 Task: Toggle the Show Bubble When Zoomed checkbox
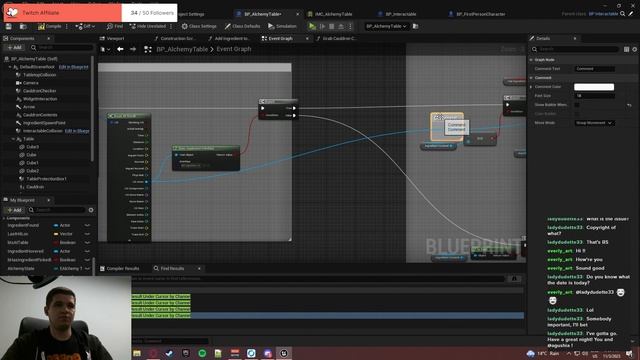(577, 105)
